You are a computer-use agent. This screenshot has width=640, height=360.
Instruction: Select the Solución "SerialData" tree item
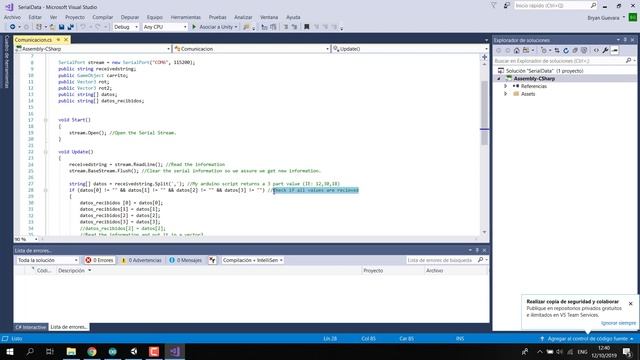544,71
